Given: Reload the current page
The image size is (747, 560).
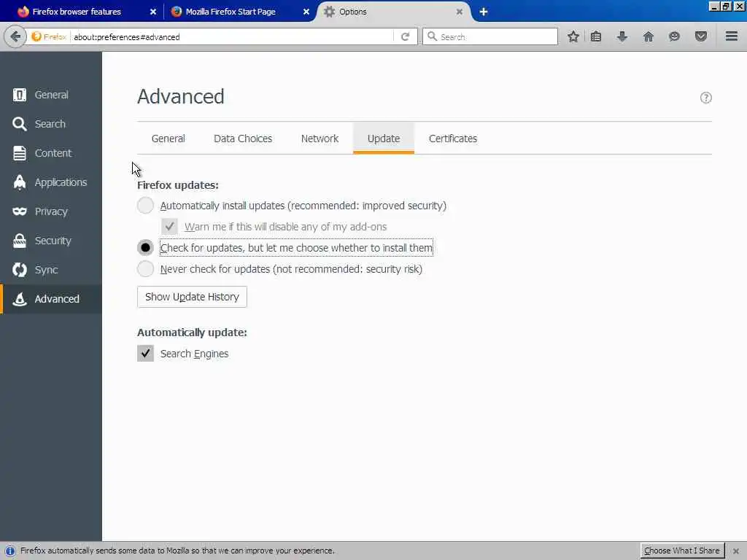Looking at the screenshot, I should click(406, 36).
